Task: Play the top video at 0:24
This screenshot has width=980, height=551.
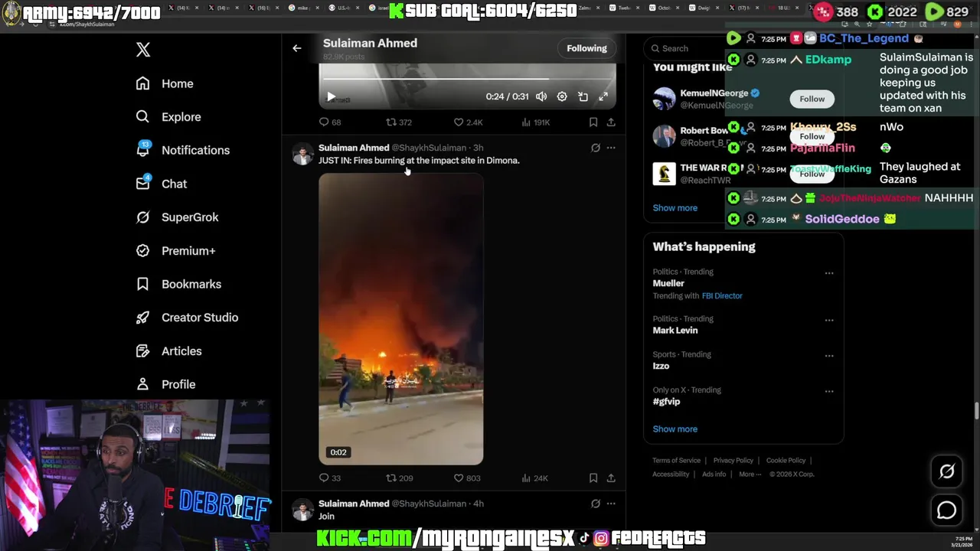Action: 331,97
